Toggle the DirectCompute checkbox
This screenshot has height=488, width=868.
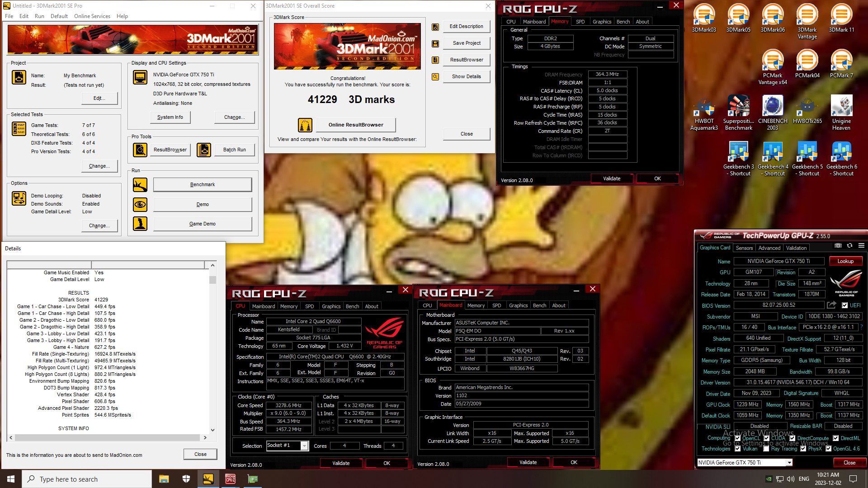(792, 438)
